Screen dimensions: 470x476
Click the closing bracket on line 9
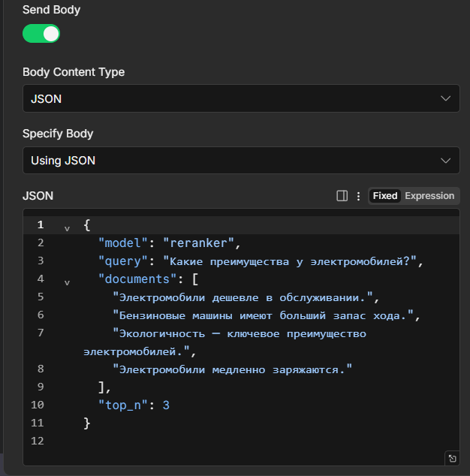tap(101, 387)
